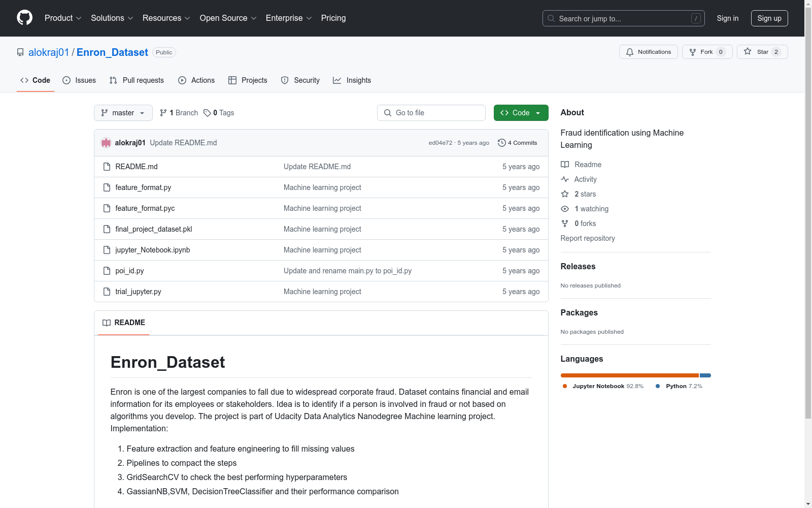The width and height of the screenshot is (812, 508).
Task: Open the Security tab
Action: point(300,80)
